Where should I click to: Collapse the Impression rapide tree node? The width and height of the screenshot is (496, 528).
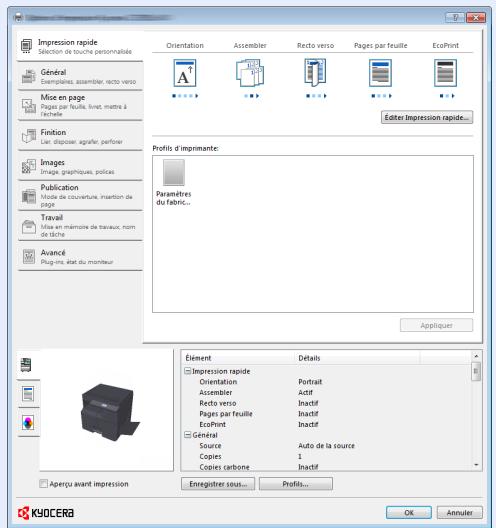(x=188, y=371)
